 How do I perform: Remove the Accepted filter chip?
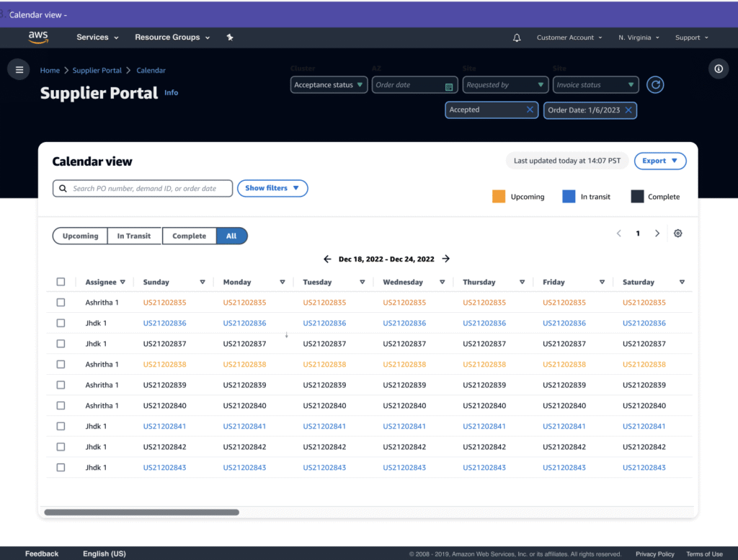click(x=530, y=110)
